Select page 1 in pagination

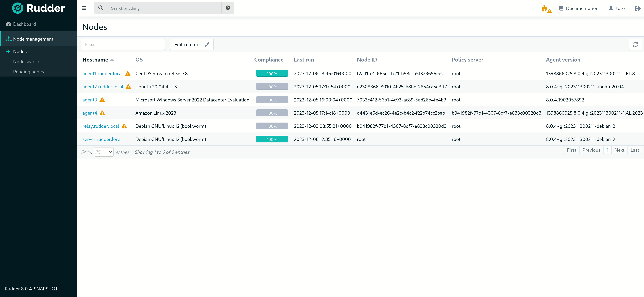pyautogui.click(x=607, y=150)
